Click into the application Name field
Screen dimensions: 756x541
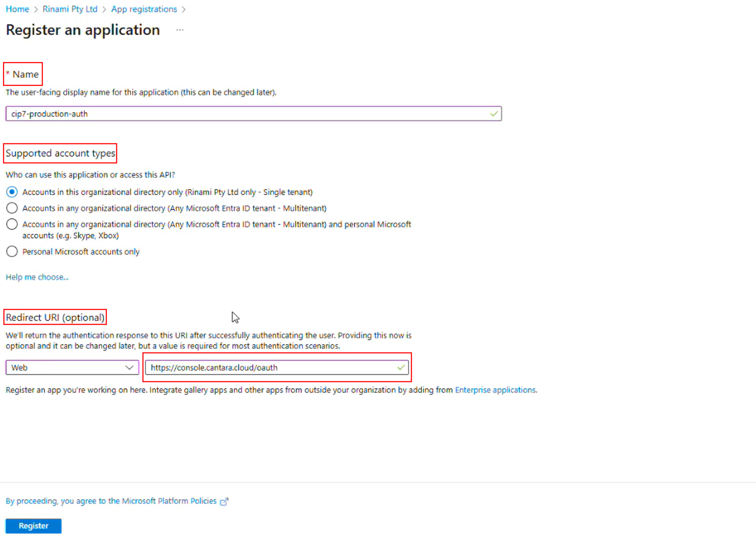[254, 114]
